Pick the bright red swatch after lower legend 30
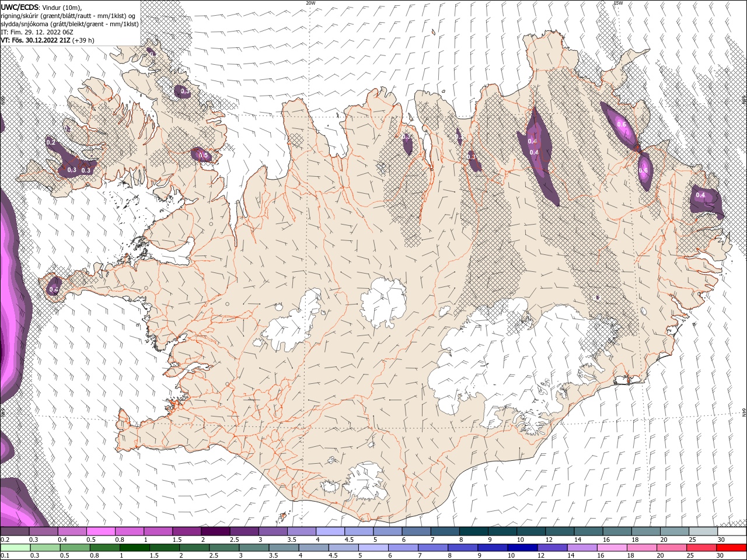Screen dimensions: 747x560 point(731,548)
